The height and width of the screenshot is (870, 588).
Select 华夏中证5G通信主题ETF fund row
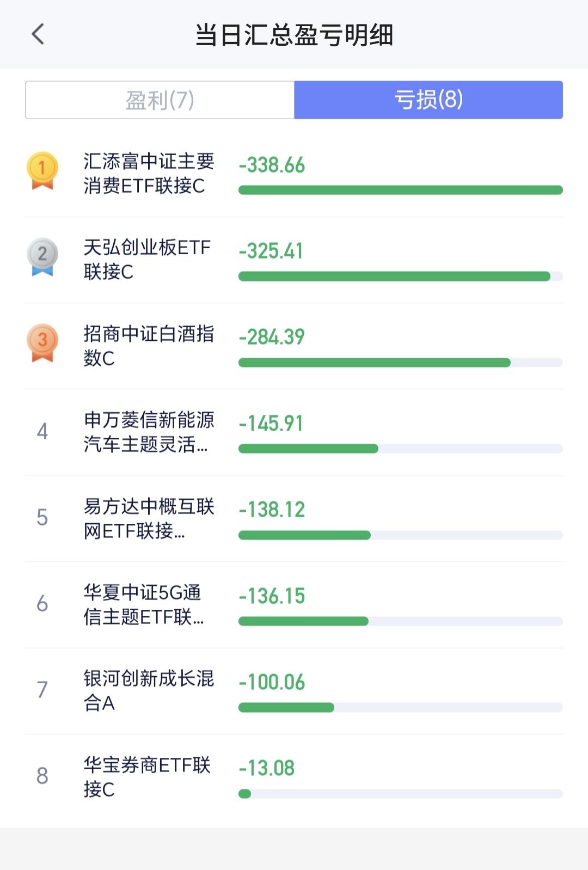(294, 604)
